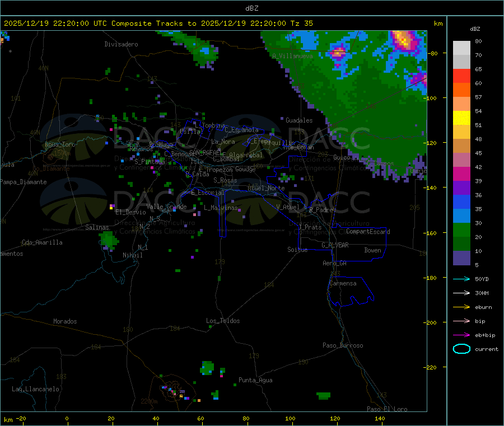Click the SAN_RAFAEL map label
Viewport: 504px width, 426px height.
pyautogui.click(x=205, y=152)
